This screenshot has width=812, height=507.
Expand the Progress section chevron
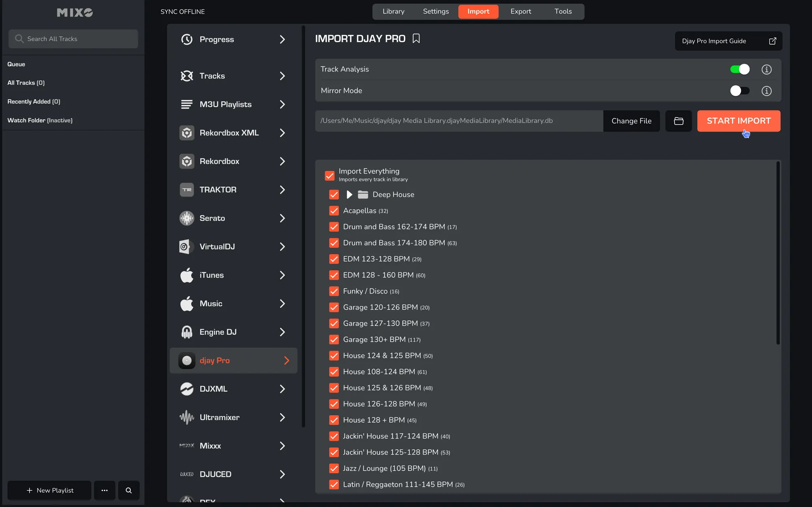click(282, 39)
